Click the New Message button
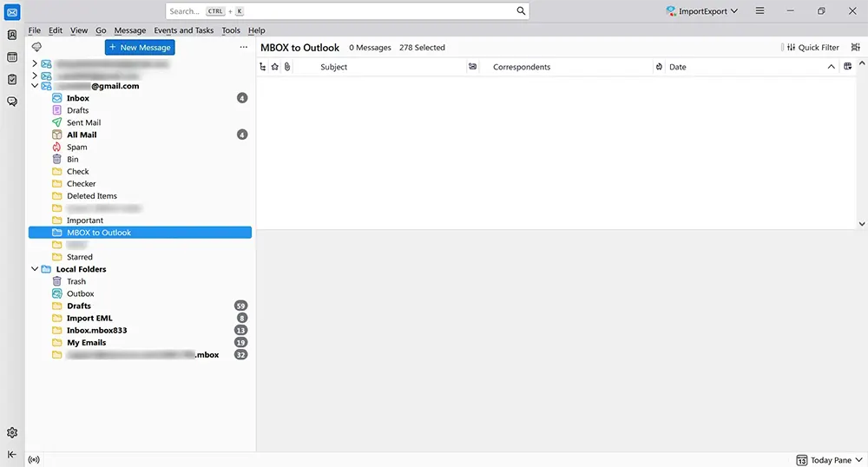Image resolution: width=868 pixels, height=467 pixels. point(140,47)
